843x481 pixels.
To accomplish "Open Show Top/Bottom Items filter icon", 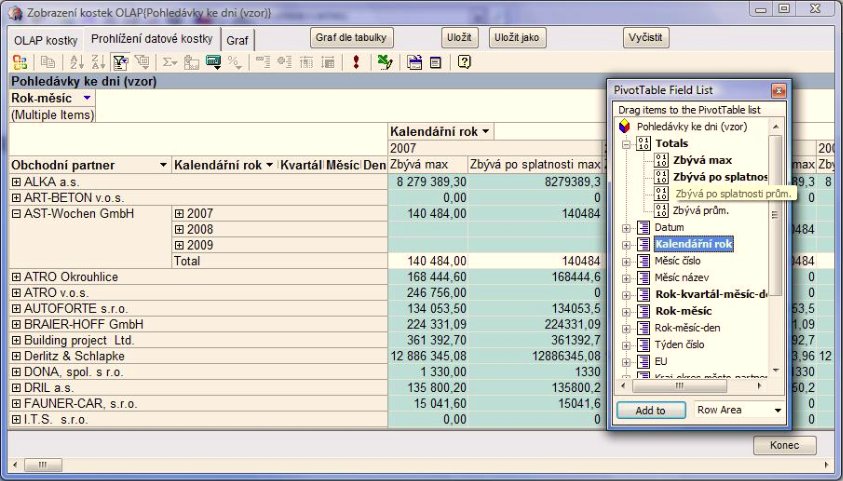I will [x=142, y=62].
